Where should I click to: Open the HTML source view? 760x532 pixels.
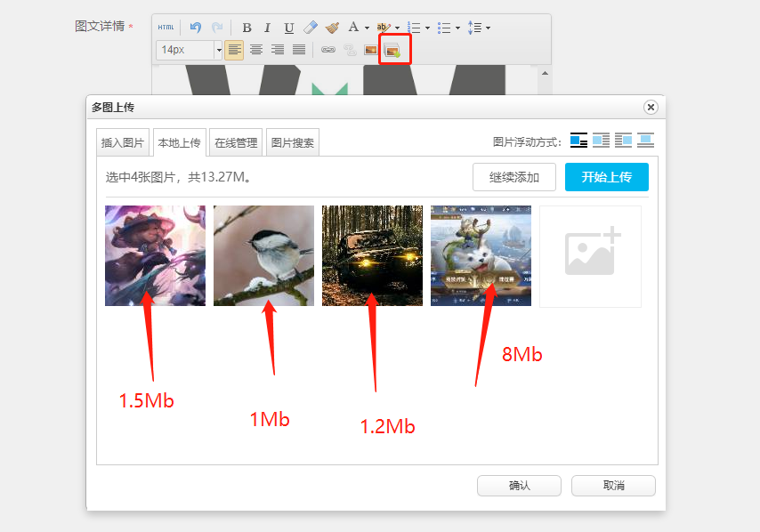click(165, 28)
